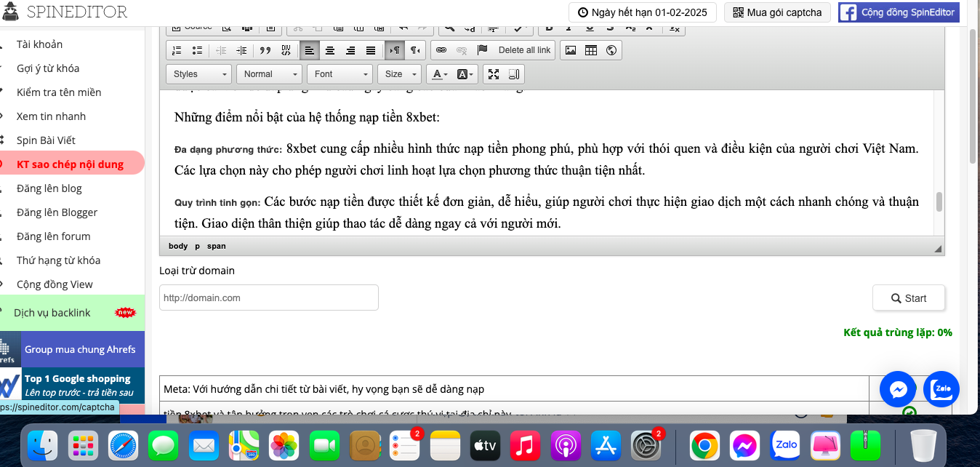Open the Size dropdown
This screenshot has width=980, height=467.
coord(399,74)
